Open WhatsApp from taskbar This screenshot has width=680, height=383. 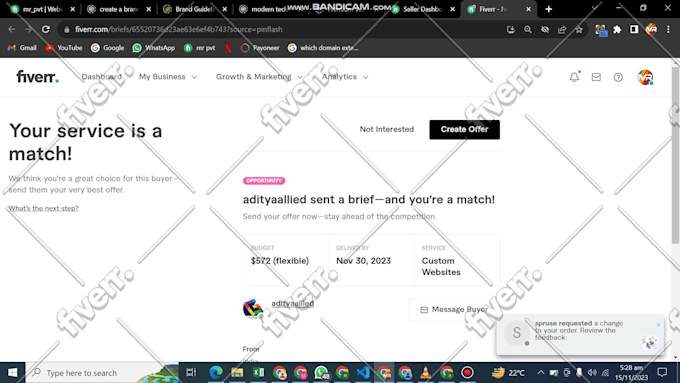tap(321, 373)
